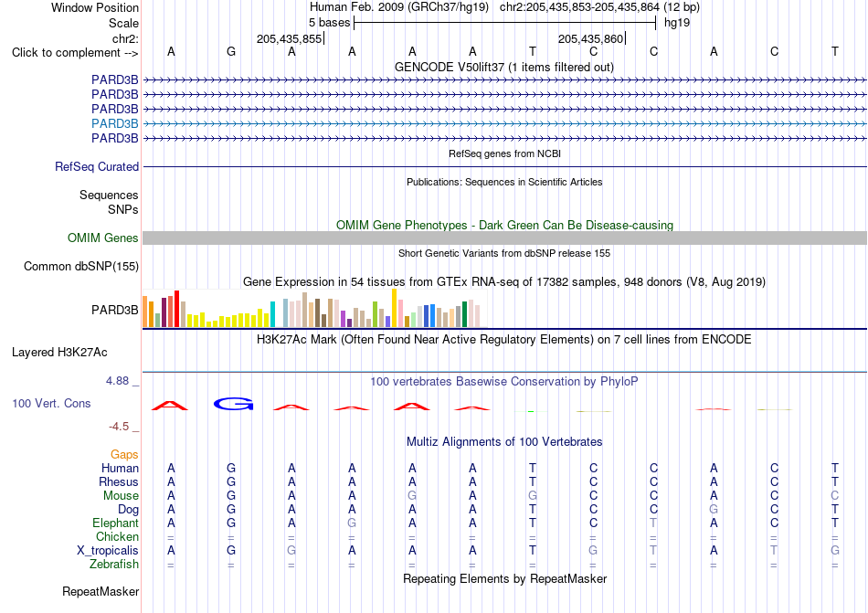Open the Short Genetic Variants from dbSNP title
The height and width of the screenshot is (613, 868).
pyautogui.click(x=504, y=253)
